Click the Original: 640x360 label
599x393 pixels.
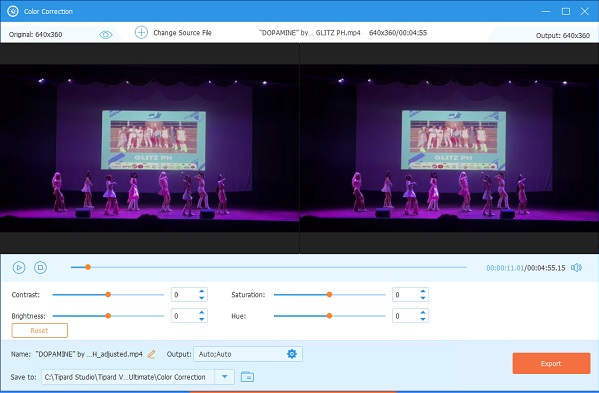(36, 34)
